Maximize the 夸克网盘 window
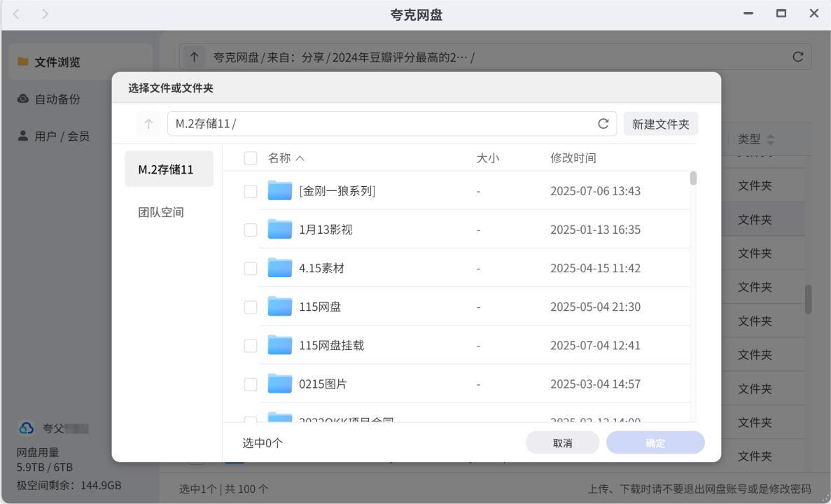This screenshot has height=504, width=831. click(781, 13)
